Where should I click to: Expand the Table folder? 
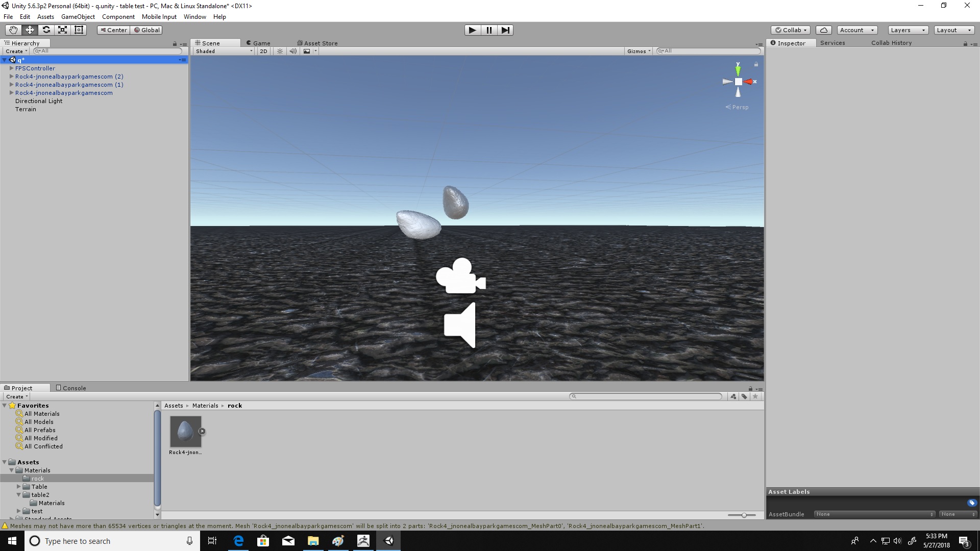point(18,487)
